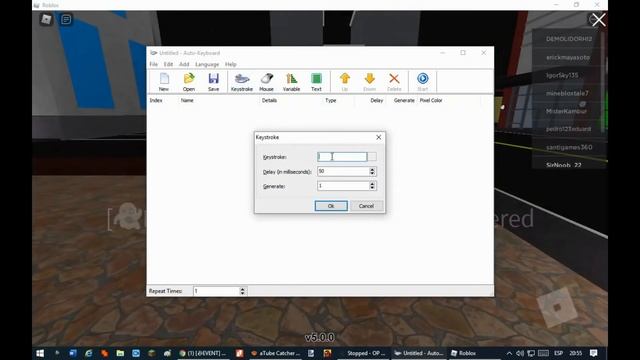Click the New toolbar icon
Viewport: 640px width, 360px height.
[x=164, y=82]
